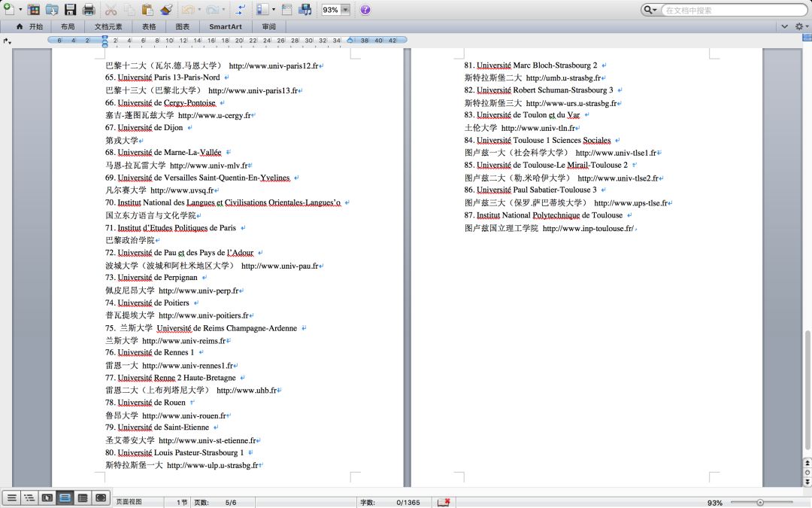Image resolution: width=812 pixels, height=508 pixels.
Task: Click the New Document icon
Action: (x=8, y=9)
